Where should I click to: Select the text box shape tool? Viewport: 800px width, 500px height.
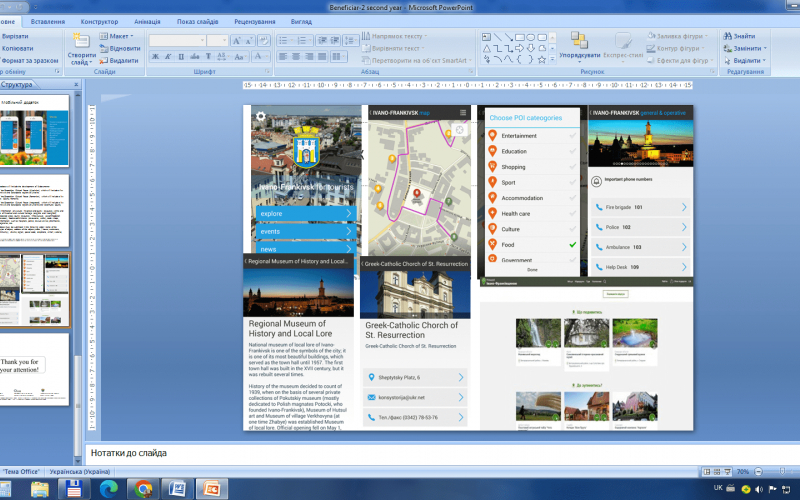(486, 37)
